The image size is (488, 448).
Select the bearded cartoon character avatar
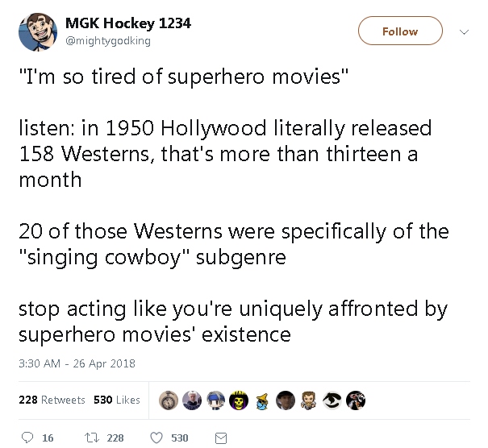click(x=308, y=400)
